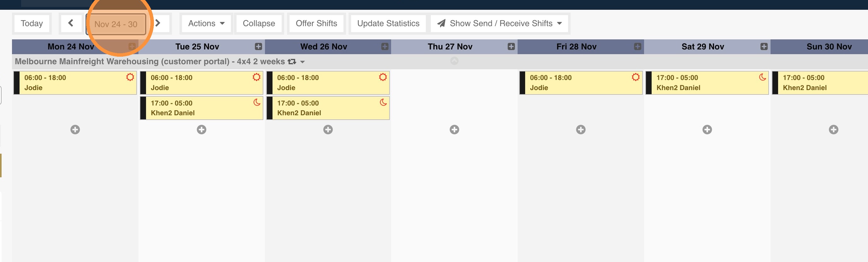This screenshot has height=262, width=868.
Task: Click the repeat arrows icon beside roster name
Action: (x=292, y=61)
